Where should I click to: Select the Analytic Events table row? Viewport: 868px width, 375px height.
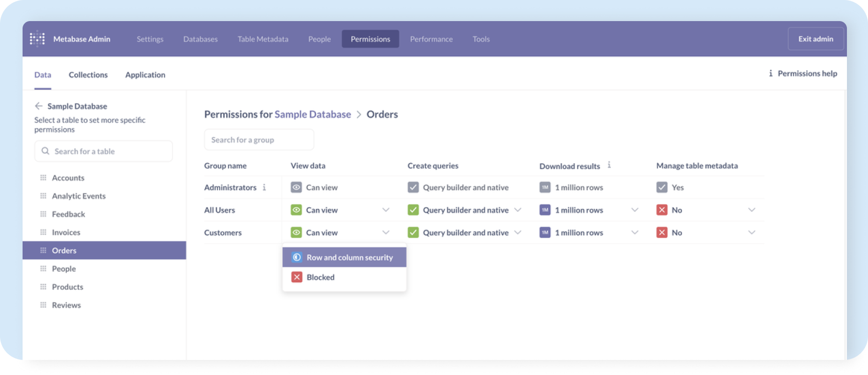pos(104,196)
